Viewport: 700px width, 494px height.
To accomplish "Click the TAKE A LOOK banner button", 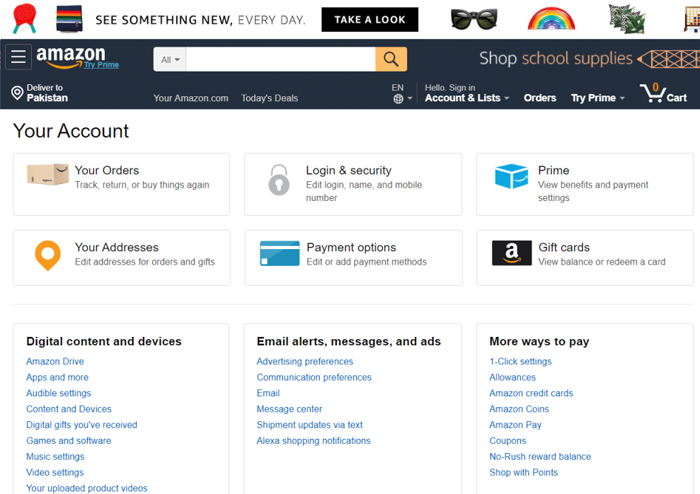I will pyautogui.click(x=370, y=20).
